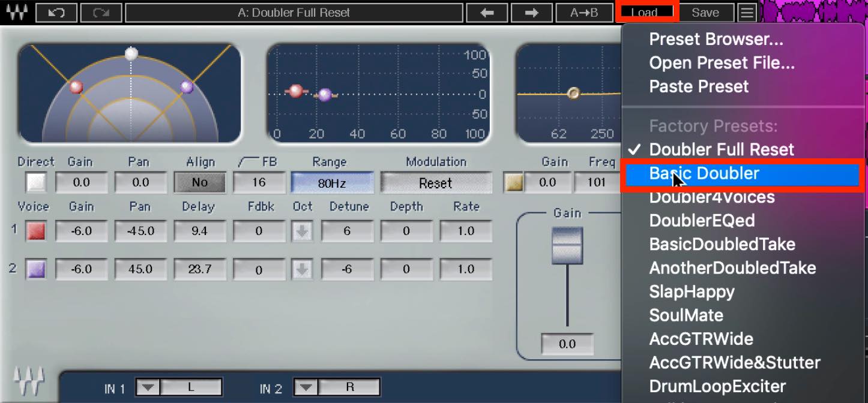
Task: Click the Load button
Action: coord(645,13)
